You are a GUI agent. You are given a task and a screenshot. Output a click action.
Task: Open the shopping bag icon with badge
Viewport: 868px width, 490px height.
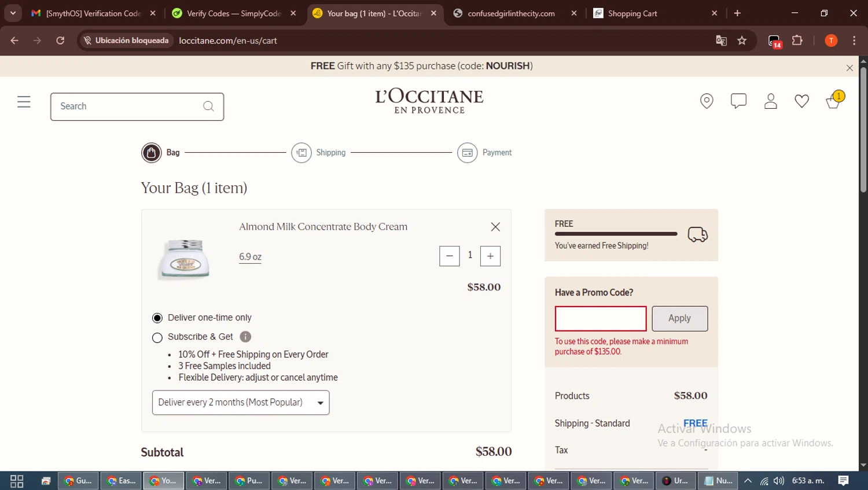pos(834,101)
